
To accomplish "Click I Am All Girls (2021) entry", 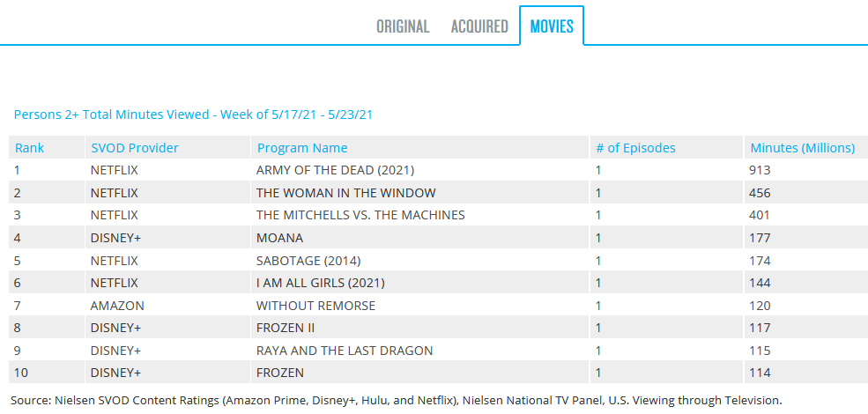I will pos(321,283).
